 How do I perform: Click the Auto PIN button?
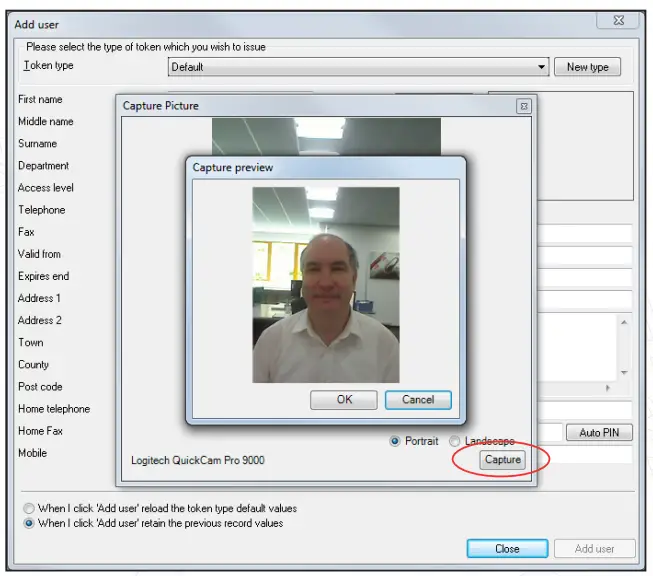click(x=599, y=433)
